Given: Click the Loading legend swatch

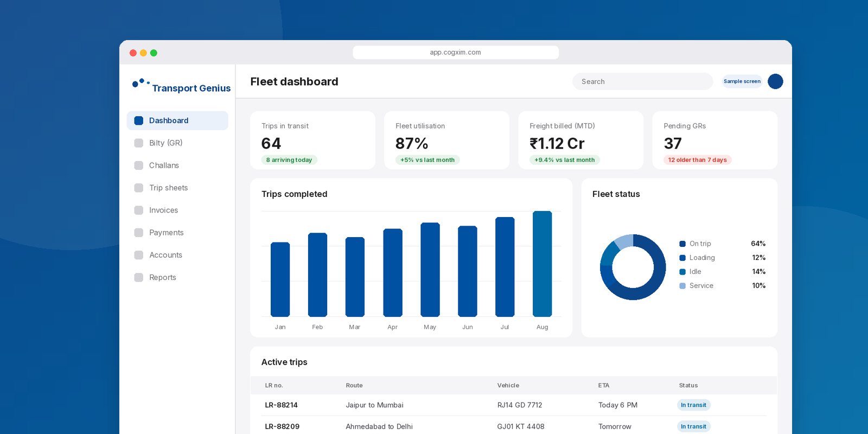Looking at the screenshot, I should [682, 258].
